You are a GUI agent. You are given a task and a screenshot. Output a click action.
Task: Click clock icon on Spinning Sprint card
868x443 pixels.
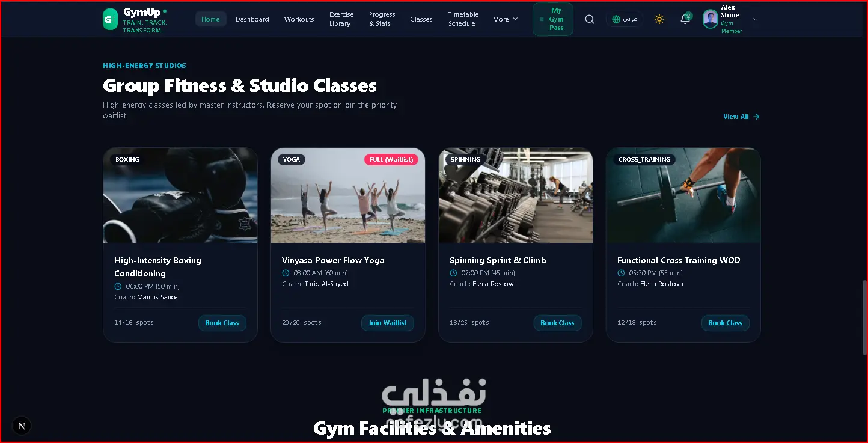[453, 273]
